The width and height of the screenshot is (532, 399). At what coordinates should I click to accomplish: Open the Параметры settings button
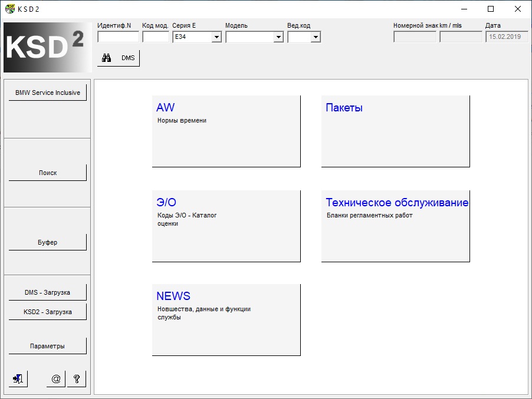click(48, 346)
